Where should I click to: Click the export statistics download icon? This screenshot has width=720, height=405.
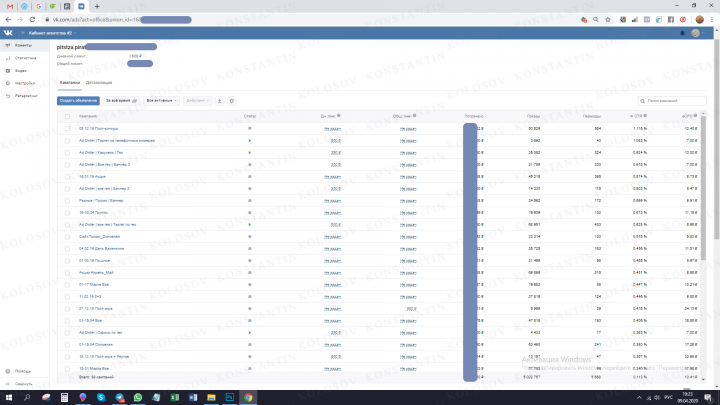click(219, 101)
